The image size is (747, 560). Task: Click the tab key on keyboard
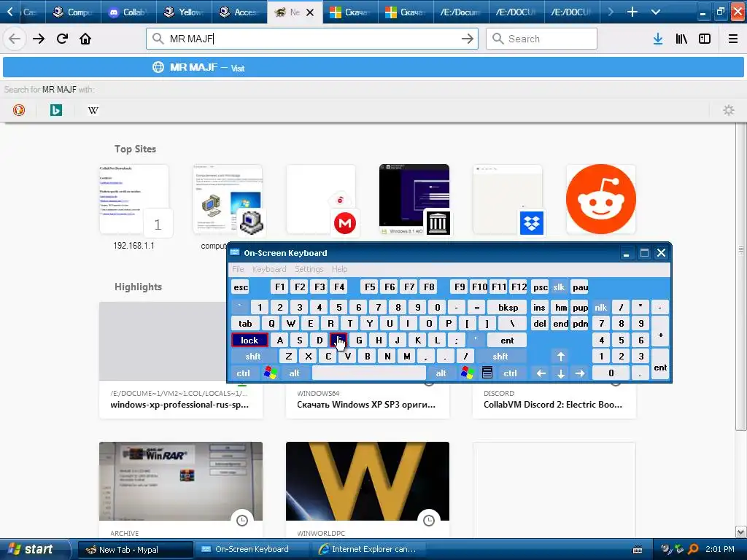pos(245,324)
